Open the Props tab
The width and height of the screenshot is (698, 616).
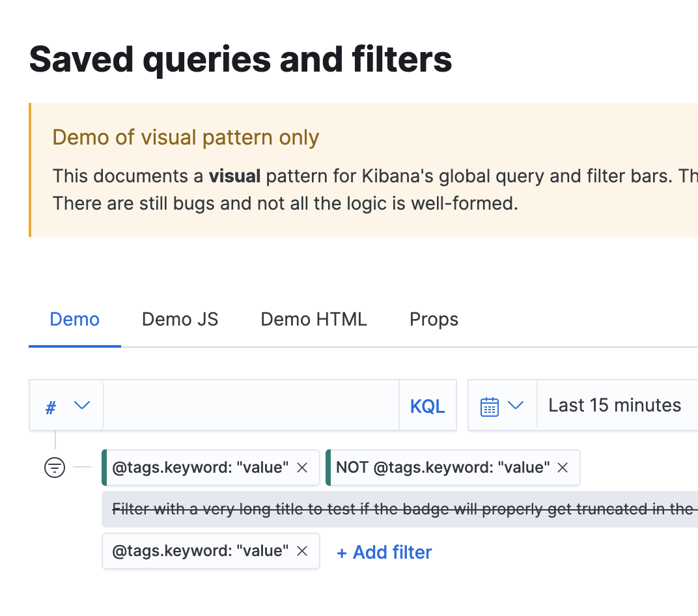[434, 319]
